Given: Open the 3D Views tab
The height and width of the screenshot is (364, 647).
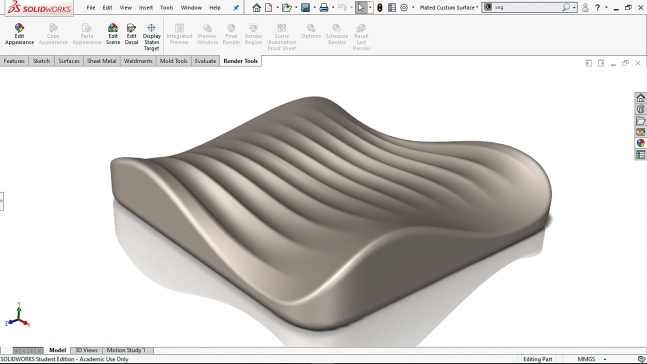Looking at the screenshot, I should (86, 350).
